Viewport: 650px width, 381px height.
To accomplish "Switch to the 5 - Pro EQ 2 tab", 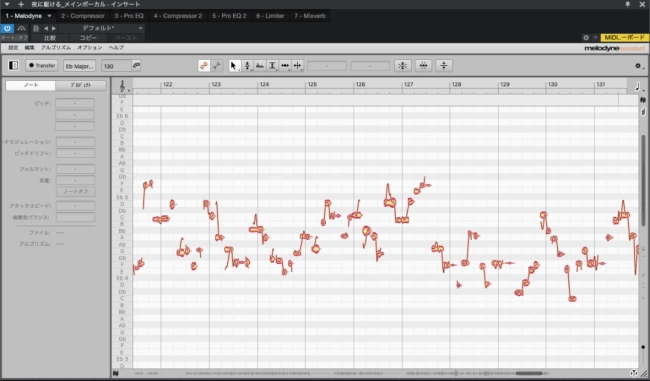I will [x=229, y=16].
